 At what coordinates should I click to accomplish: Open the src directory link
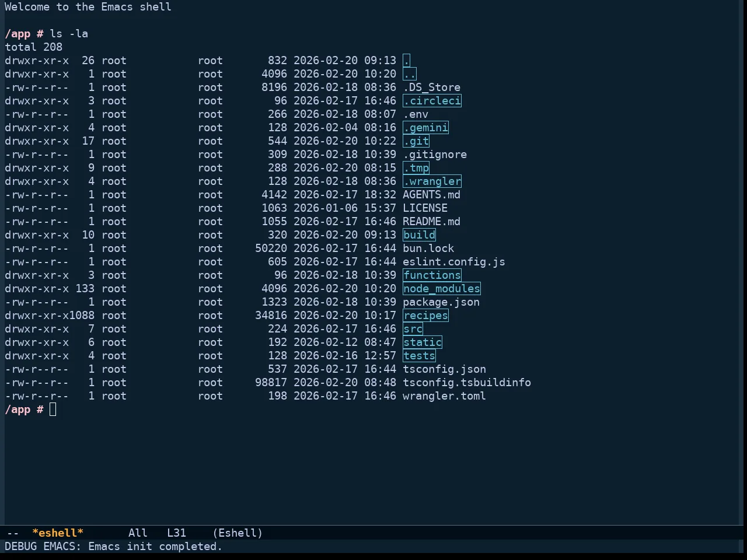(413, 329)
